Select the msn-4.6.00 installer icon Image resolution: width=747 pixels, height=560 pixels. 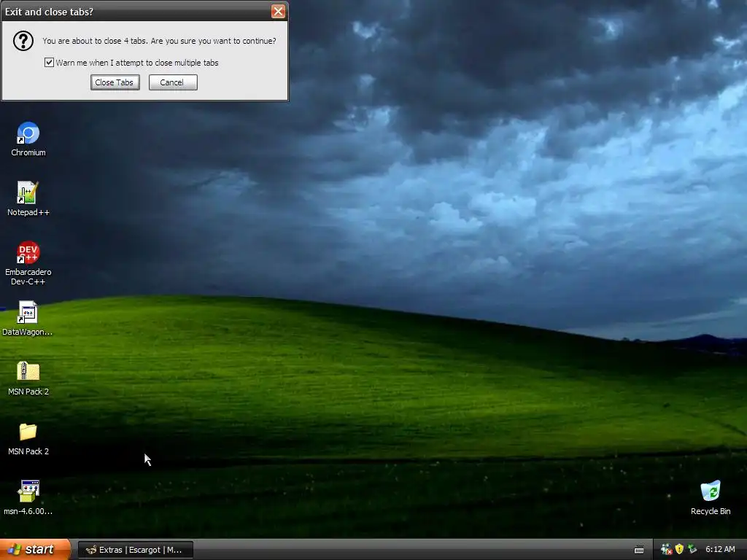[28, 491]
